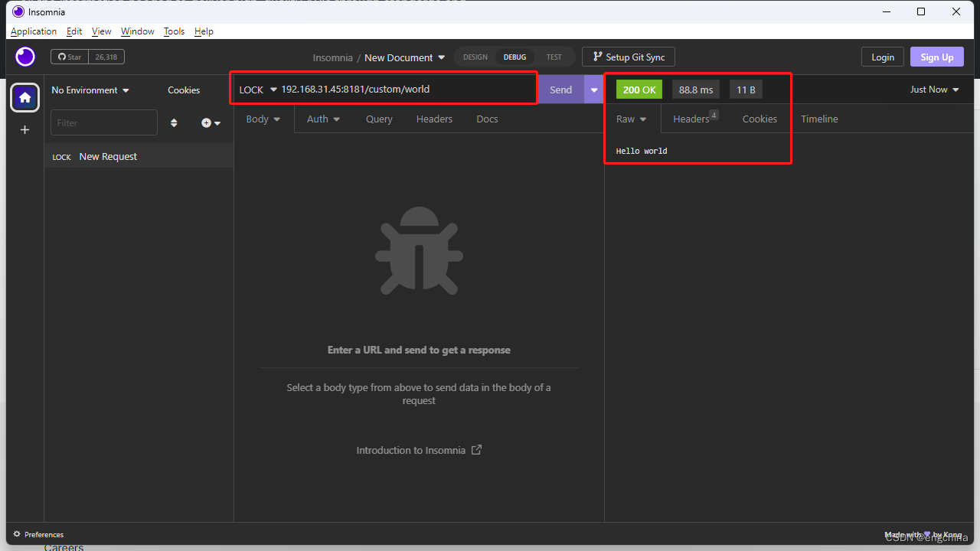Click the URL field 192.168.31.45:8181/custom/world
This screenshot has width=980, height=551.
[x=407, y=90]
